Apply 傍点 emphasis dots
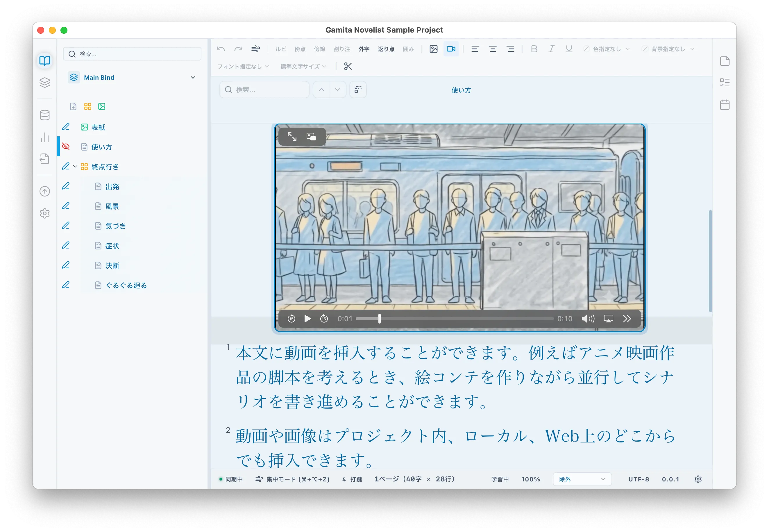This screenshot has height=532, width=769. (300, 49)
